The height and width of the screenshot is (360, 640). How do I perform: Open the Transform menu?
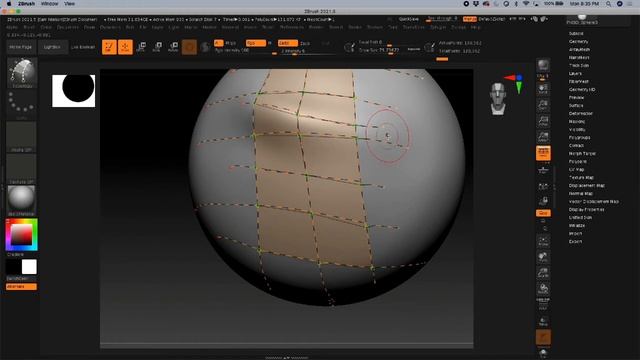413,27
